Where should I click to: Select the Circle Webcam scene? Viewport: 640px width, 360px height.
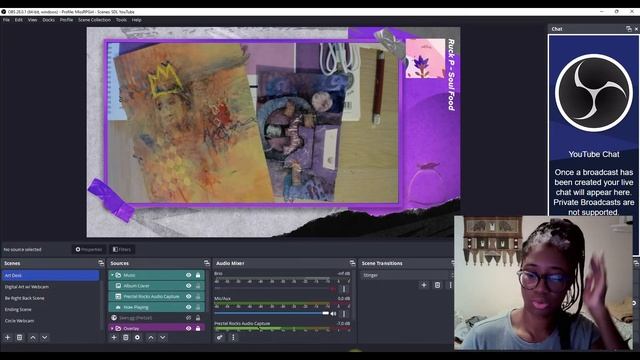coord(51,321)
